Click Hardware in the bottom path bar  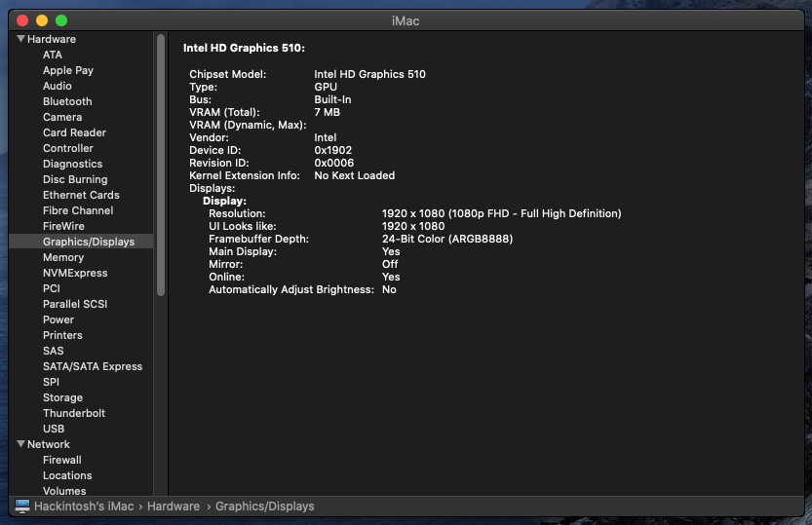(174, 506)
